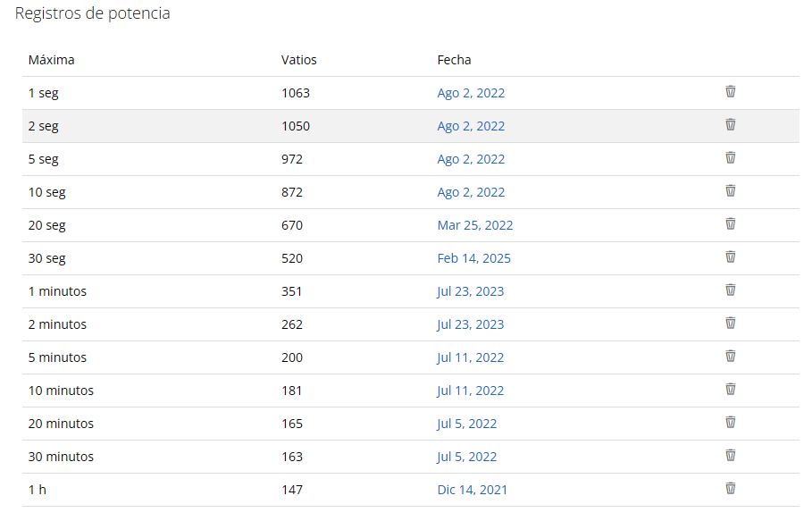Delete the 30 minutos record

click(730, 456)
